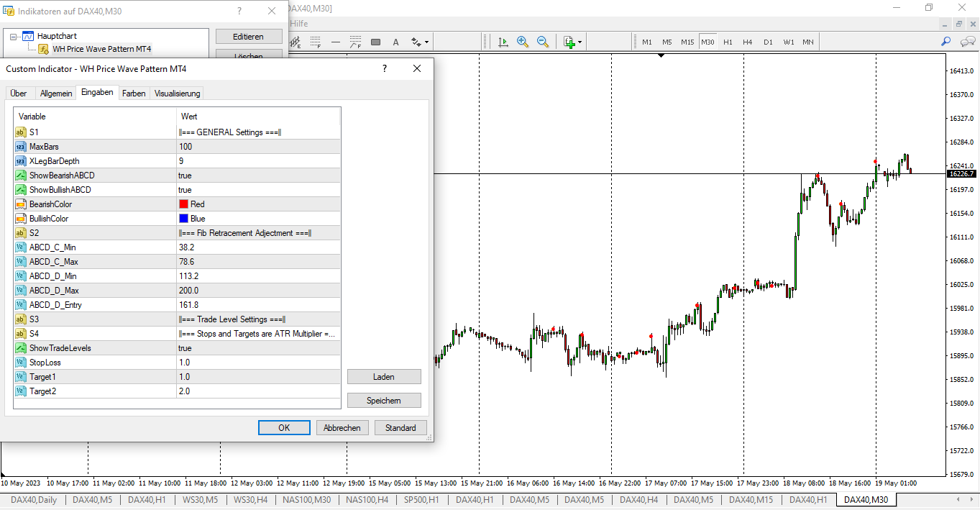Reset inputs with the Standard button

400,428
